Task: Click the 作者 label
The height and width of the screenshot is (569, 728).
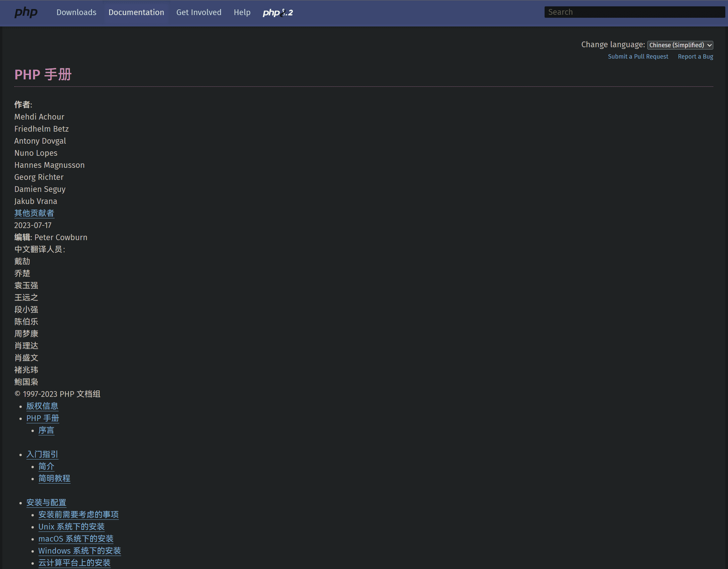Action: 23,105
